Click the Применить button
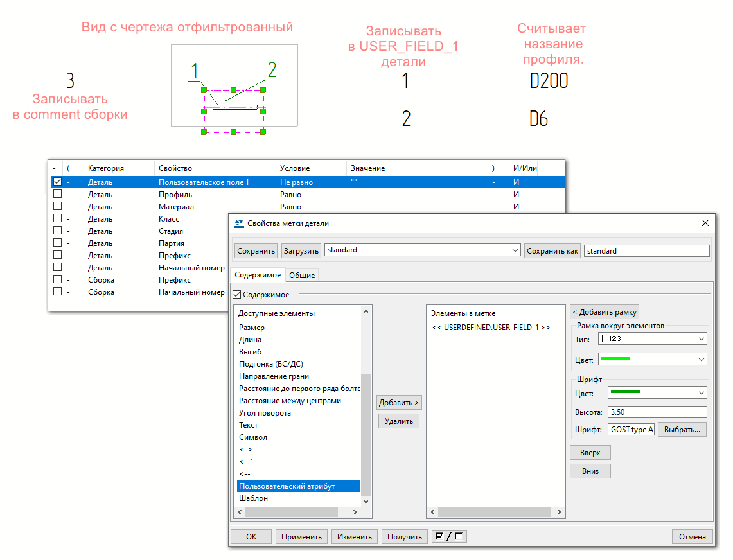 click(x=301, y=537)
